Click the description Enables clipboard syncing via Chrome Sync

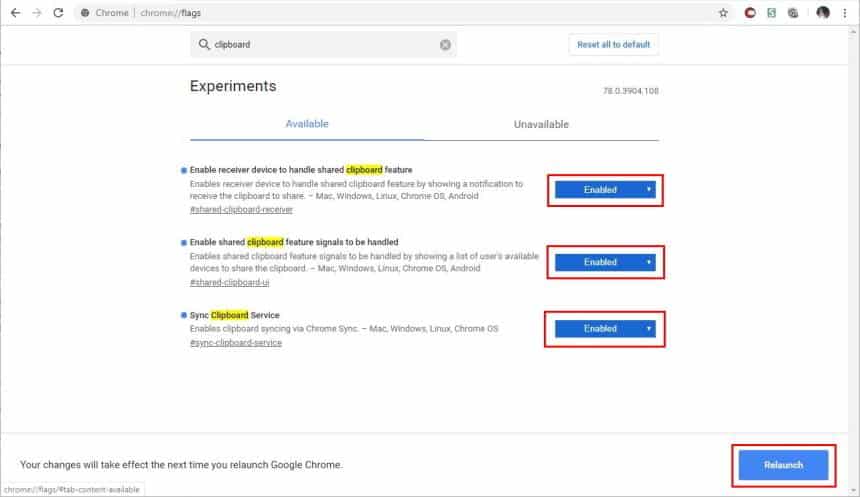tap(344, 329)
